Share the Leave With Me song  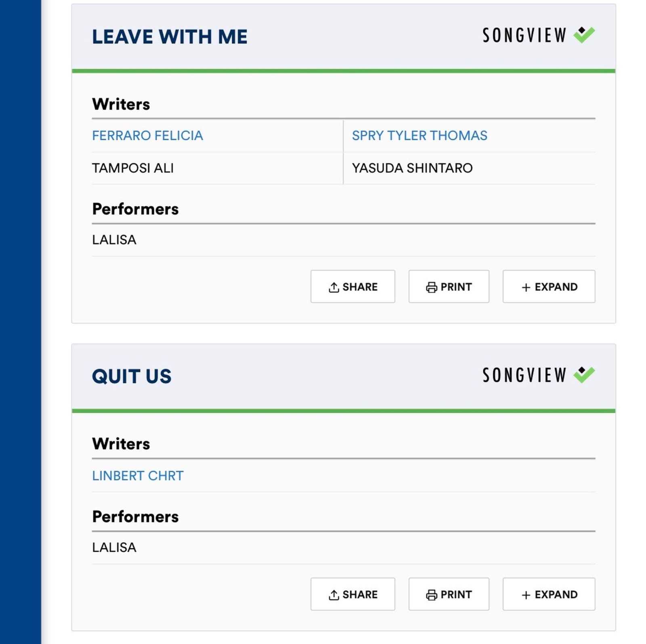(352, 286)
